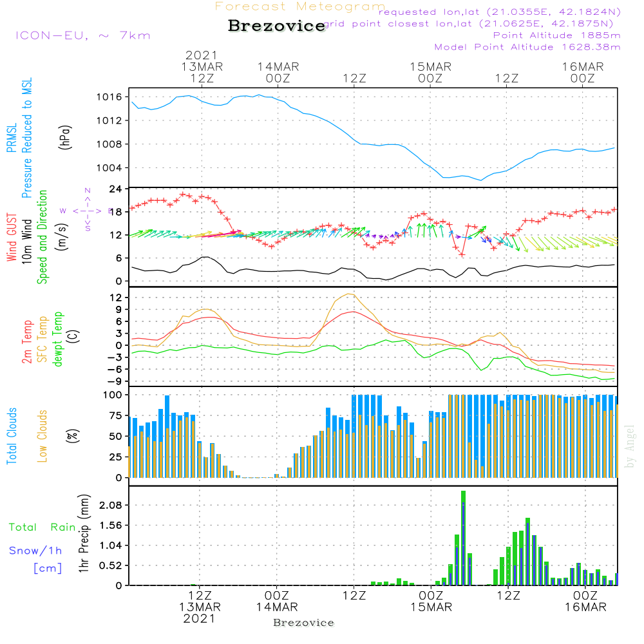
Task: Click the Total Clouds axis label
Action: pos(11,436)
